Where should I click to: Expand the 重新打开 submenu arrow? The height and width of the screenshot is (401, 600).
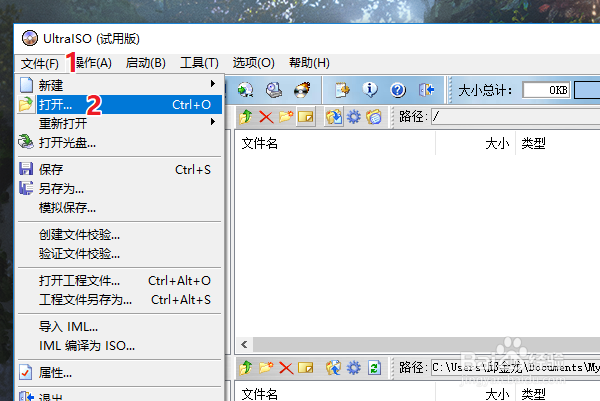click(x=213, y=122)
